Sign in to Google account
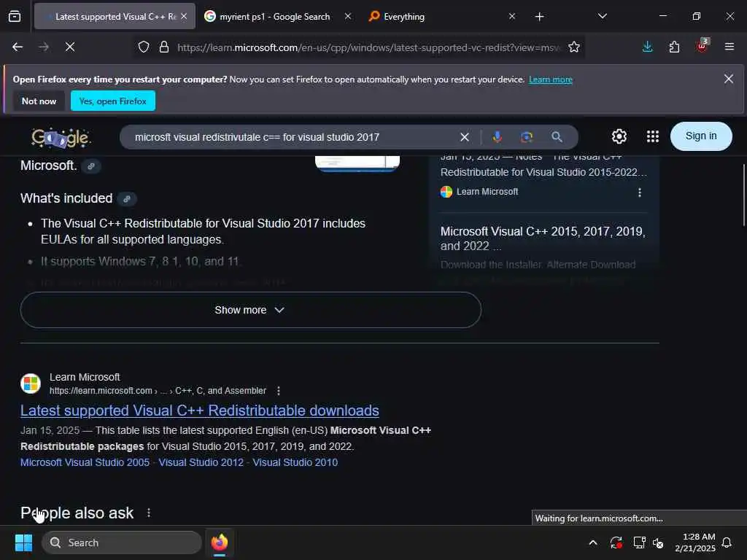The width and height of the screenshot is (747, 560). tap(701, 136)
